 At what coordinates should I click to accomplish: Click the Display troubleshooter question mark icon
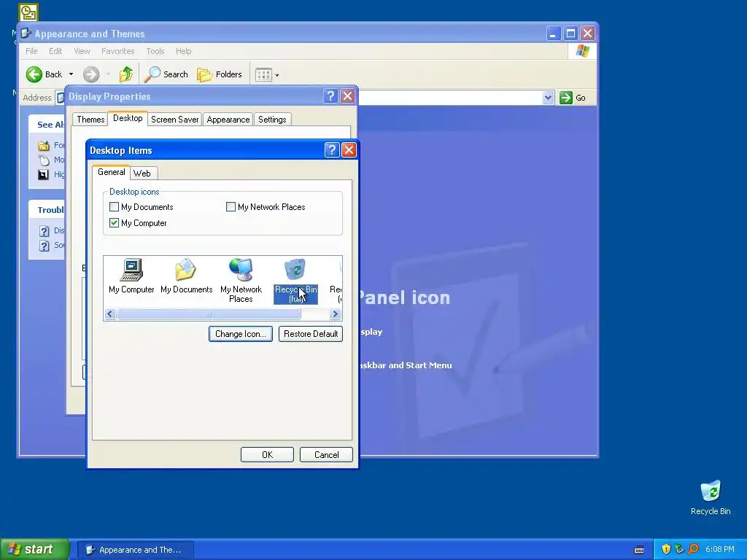pyautogui.click(x=44, y=231)
